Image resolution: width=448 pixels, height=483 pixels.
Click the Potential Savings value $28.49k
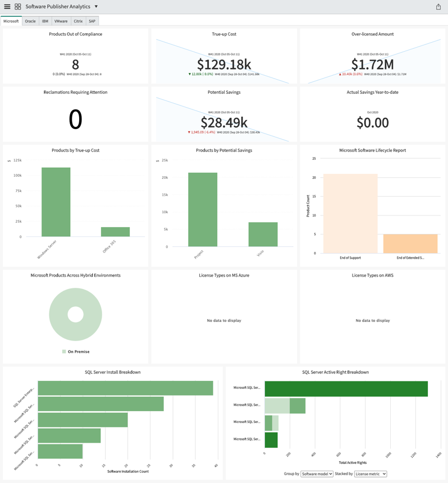224,123
